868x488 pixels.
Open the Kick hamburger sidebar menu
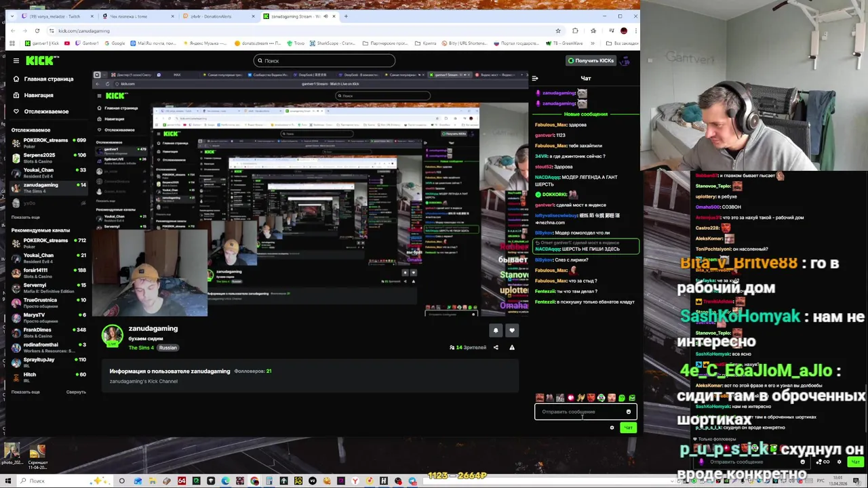click(16, 60)
